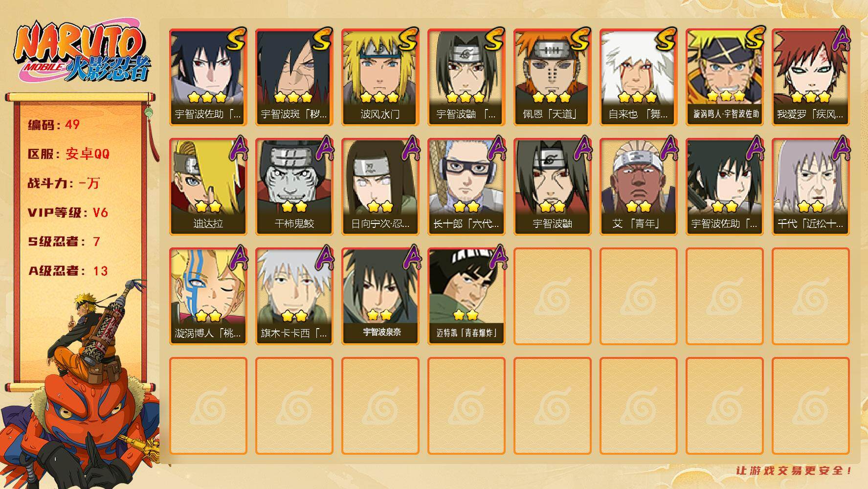Click the A-rank badge on 我爱罗 card
The width and height of the screenshot is (868, 489).
841,39
